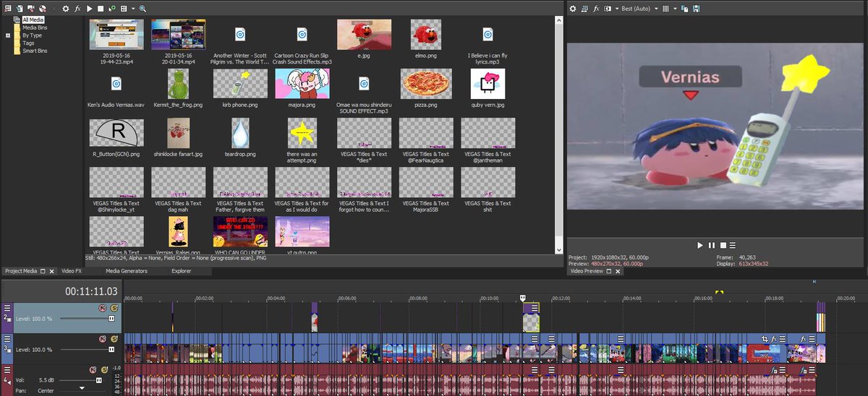Click Video Output FX icon in preview toolbar

(x=596, y=9)
